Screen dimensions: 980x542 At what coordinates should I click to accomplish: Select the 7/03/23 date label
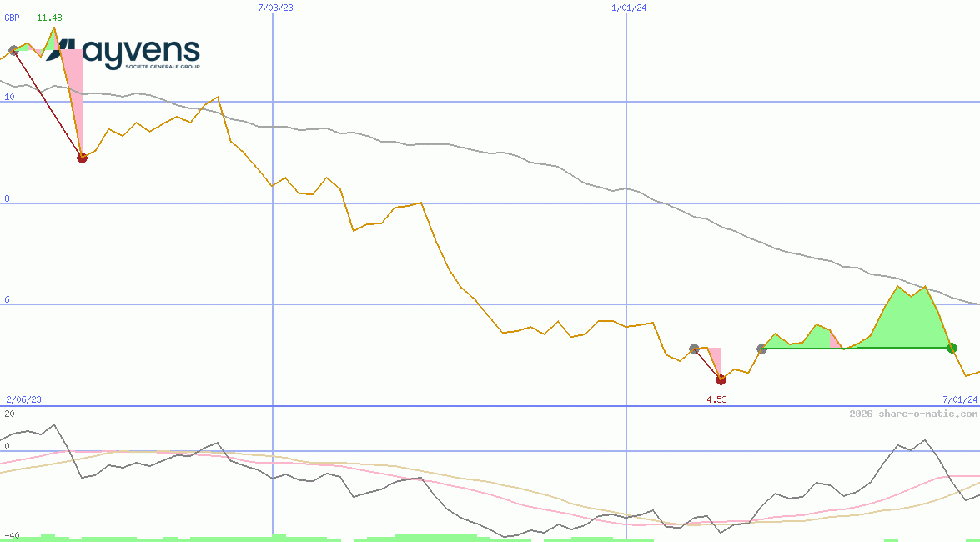tap(276, 8)
